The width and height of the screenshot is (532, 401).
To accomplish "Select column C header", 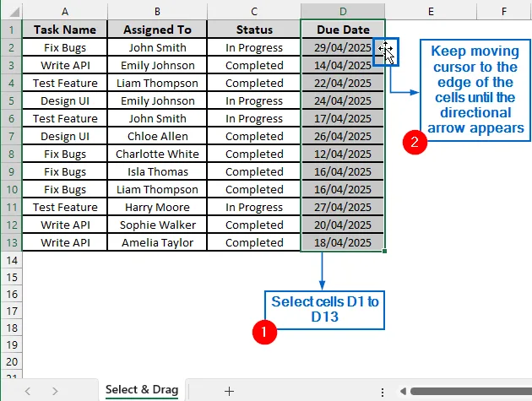I will pyautogui.click(x=254, y=12).
